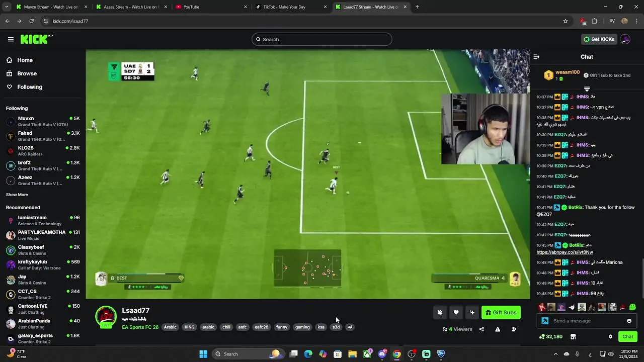The image size is (644, 362).
Task: Open Muvxn channel in Following list
Action: click(43, 122)
